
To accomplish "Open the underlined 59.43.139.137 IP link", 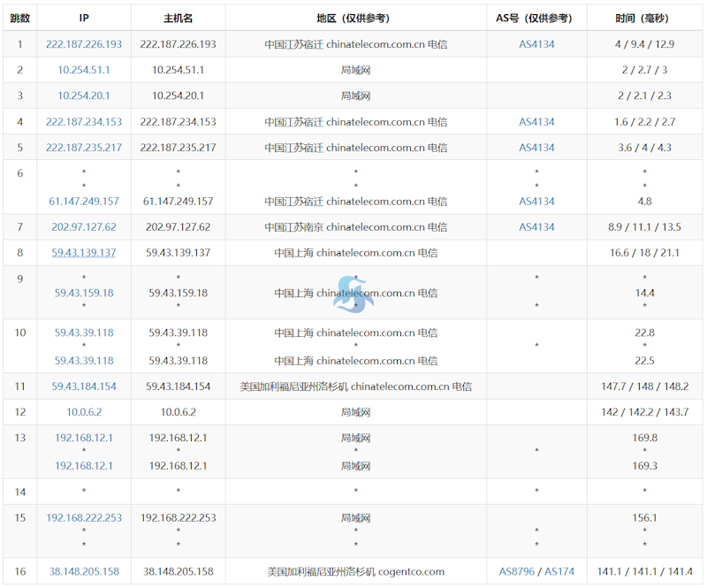I will tap(84, 253).
